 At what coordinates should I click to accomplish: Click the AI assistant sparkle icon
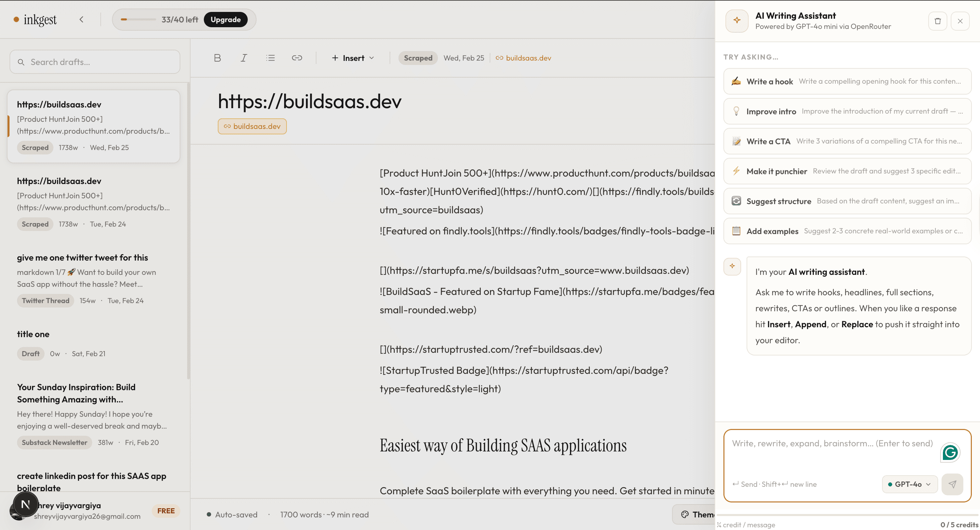[x=736, y=20]
